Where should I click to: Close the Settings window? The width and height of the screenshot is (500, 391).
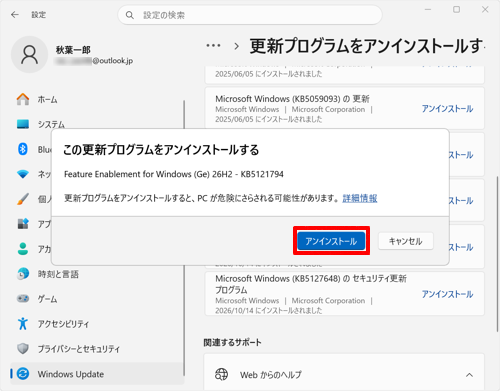coord(485,10)
